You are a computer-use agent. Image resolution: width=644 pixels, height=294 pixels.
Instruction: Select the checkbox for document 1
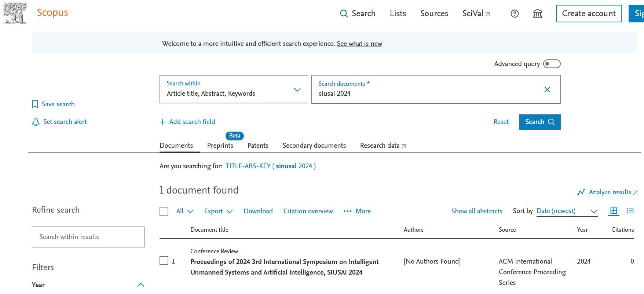click(164, 261)
